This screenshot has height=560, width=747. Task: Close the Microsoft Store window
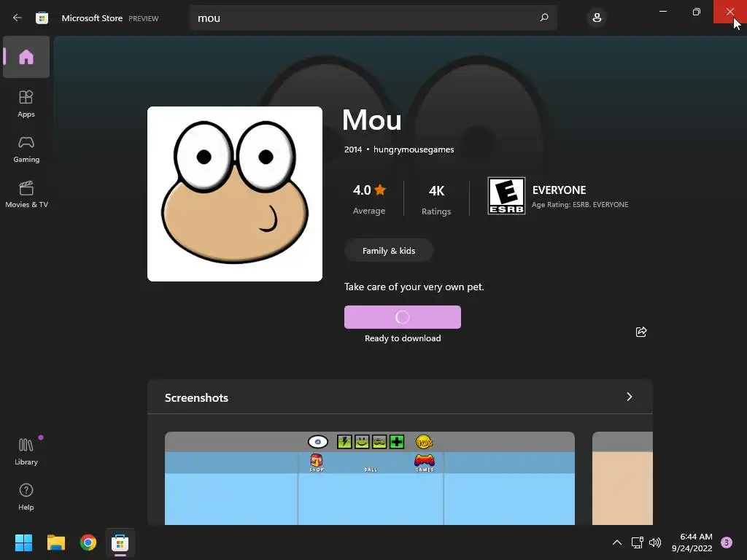729,12
